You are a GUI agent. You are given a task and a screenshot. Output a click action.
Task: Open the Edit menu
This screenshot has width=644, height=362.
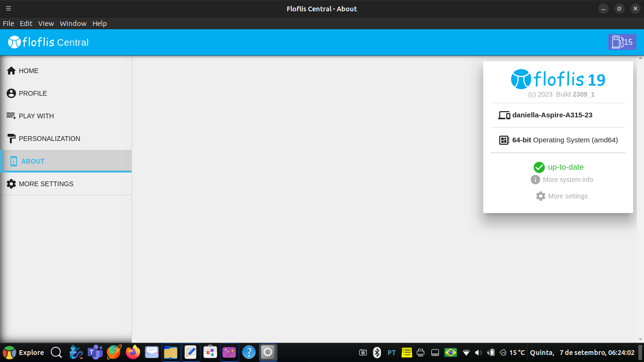[x=26, y=23]
